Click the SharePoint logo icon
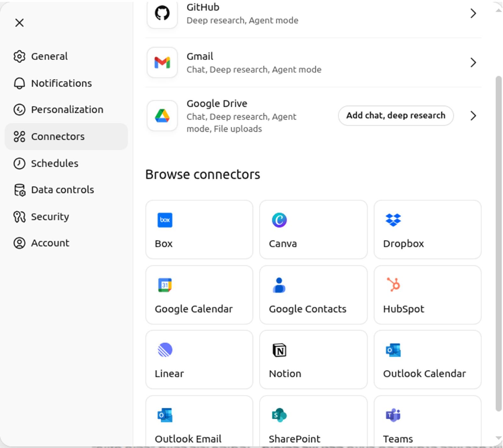 point(279,415)
